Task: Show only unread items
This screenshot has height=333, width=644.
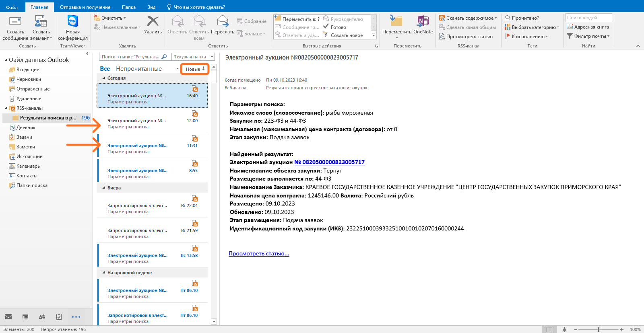Action: click(x=139, y=69)
